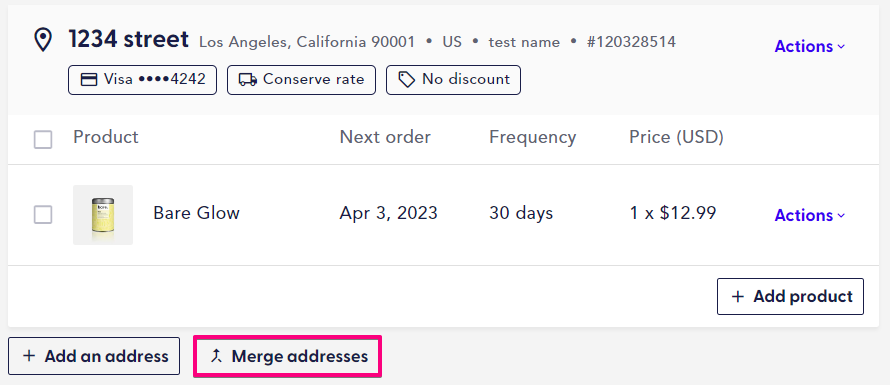Viewport: 890px width, 385px height.
Task: Open the Conserve rate shipping badge
Action: [x=301, y=79]
